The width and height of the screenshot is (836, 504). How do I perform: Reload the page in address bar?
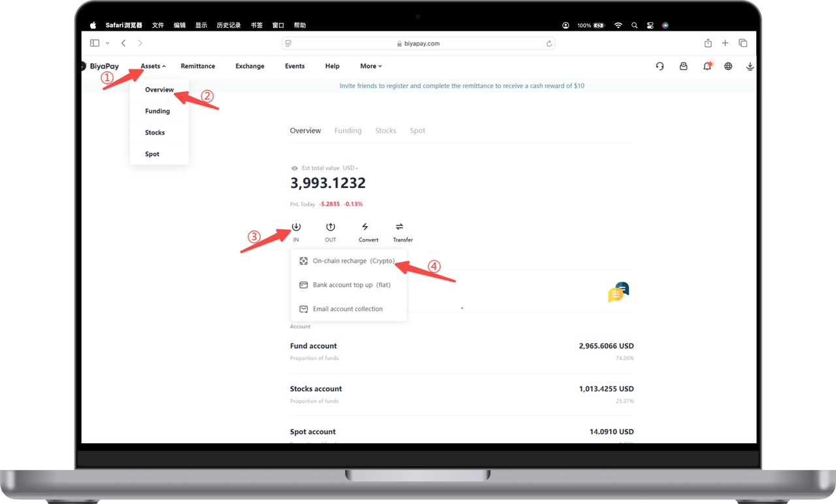(549, 44)
